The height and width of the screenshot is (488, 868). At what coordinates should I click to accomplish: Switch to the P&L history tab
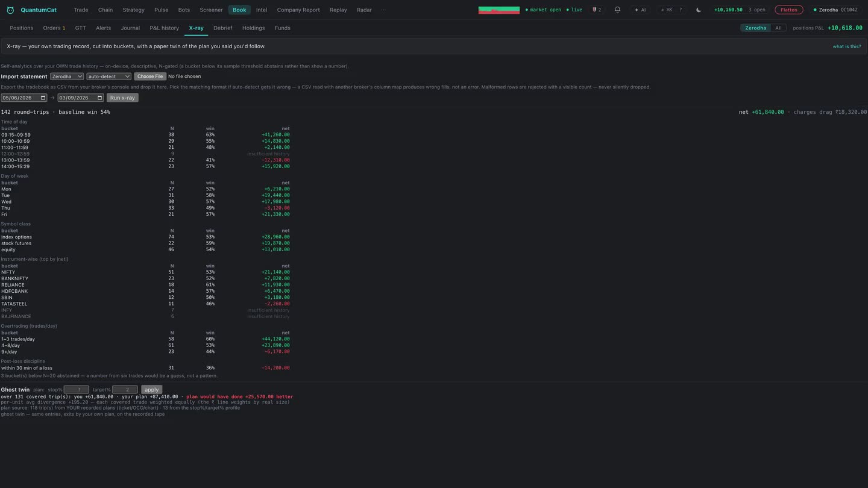165,28
